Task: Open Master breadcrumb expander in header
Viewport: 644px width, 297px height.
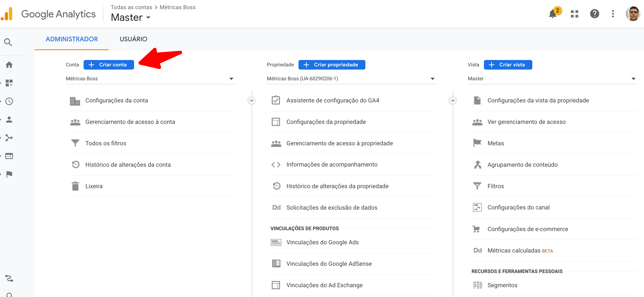Action: pyautogui.click(x=148, y=17)
